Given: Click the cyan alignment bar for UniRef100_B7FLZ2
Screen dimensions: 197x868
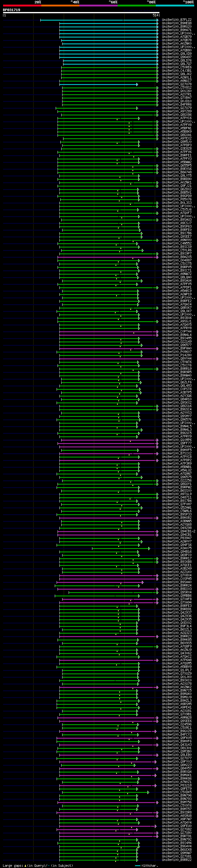Looking at the screenshot, I should click(99, 20).
